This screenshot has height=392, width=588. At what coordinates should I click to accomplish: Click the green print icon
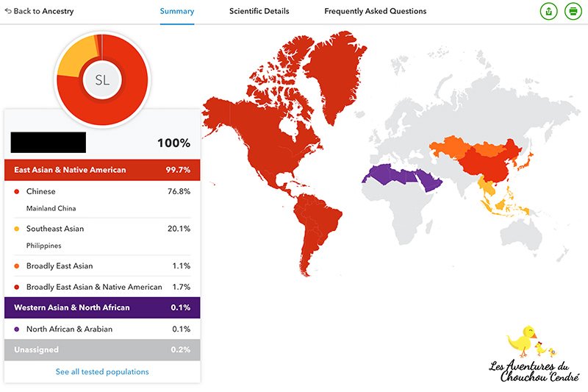point(573,11)
